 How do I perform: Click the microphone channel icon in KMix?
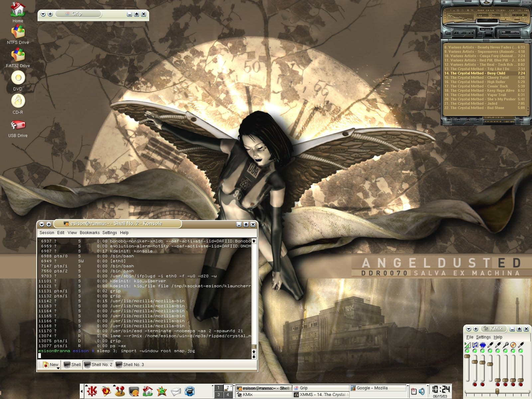(x=505, y=345)
